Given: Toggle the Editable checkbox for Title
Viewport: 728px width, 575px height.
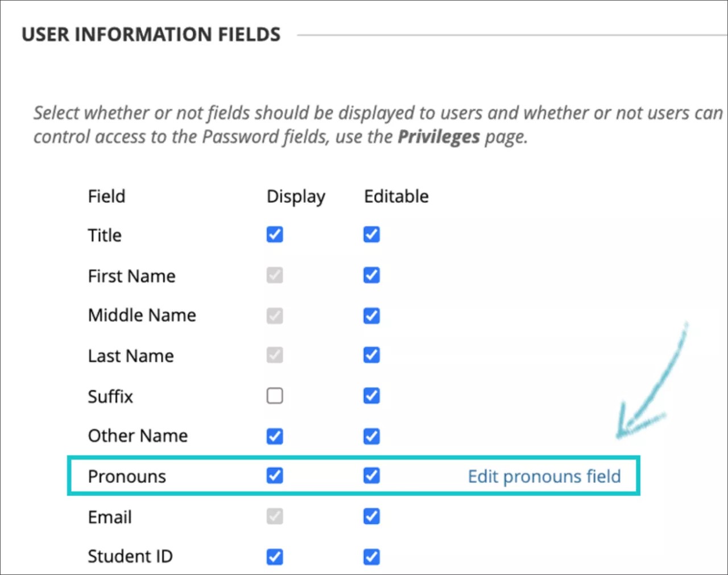Looking at the screenshot, I should (x=371, y=234).
